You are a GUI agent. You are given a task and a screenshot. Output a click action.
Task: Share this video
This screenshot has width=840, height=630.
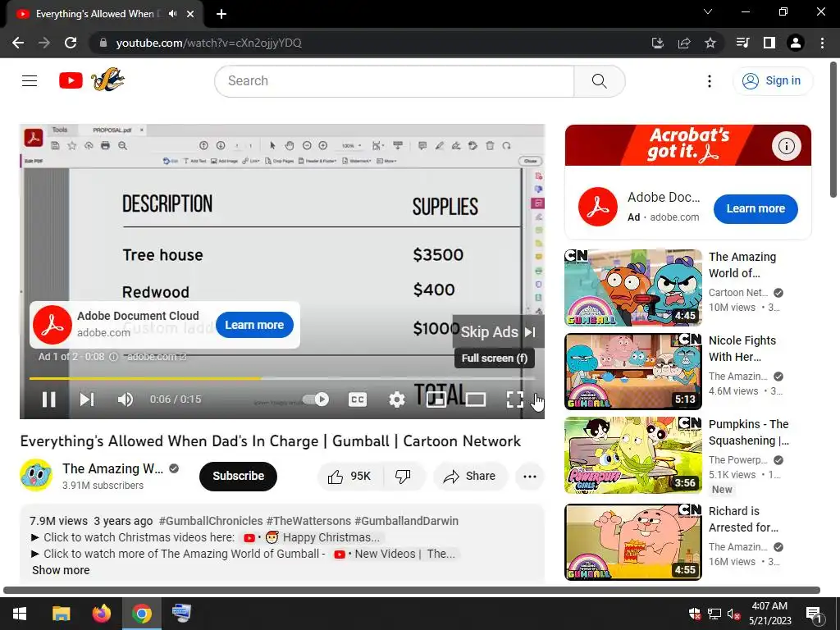click(470, 476)
